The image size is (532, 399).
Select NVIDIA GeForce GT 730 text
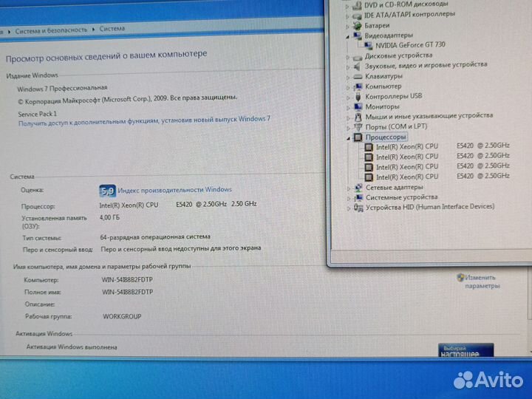pos(410,45)
